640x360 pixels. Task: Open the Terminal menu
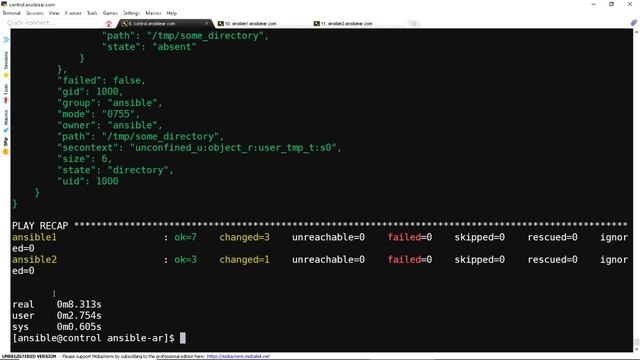click(x=11, y=13)
